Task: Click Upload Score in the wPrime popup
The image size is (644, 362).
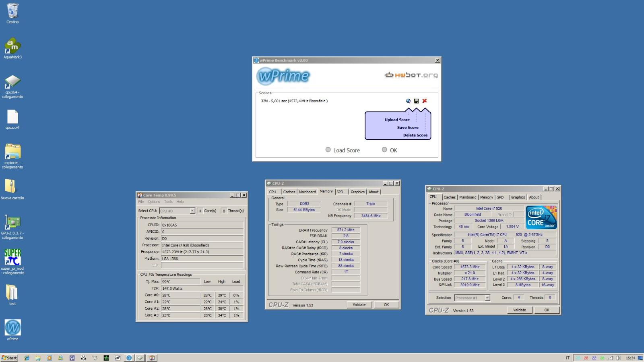Action: pyautogui.click(x=397, y=120)
